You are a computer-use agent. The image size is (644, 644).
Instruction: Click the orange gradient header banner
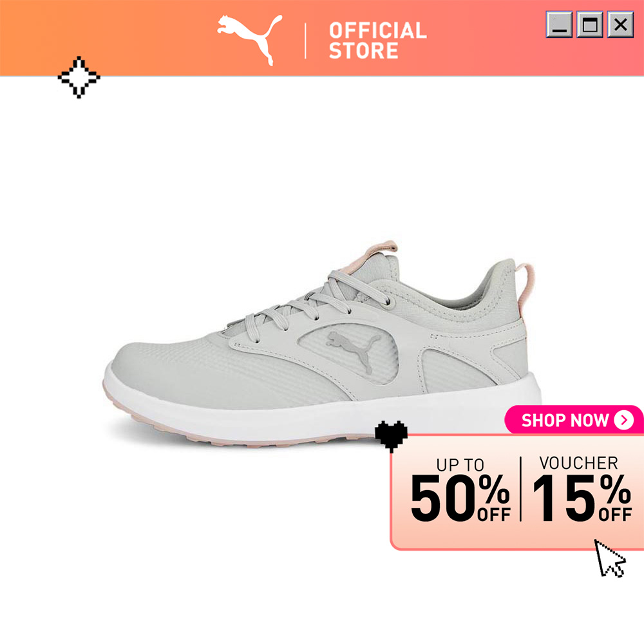click(x=322, y=38)
